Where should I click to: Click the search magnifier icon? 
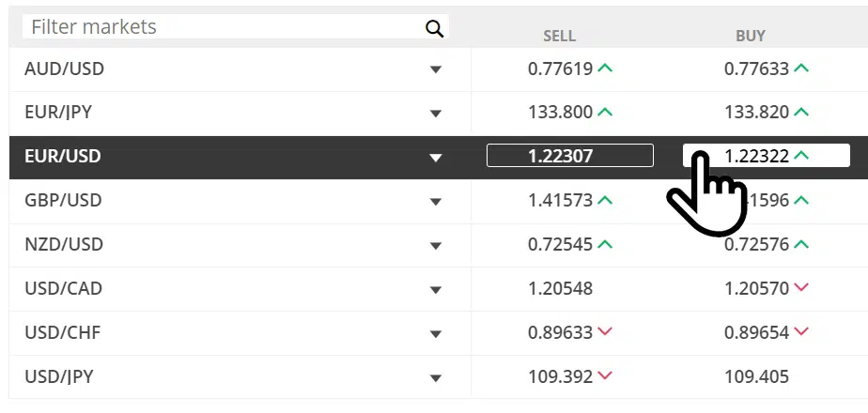pyautogui.click(x=435, y=29)
